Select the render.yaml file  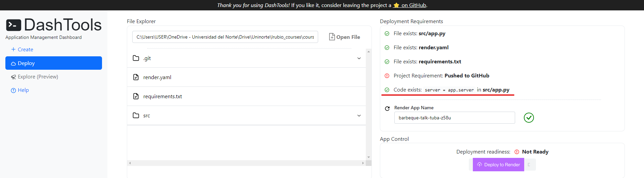click(x=246, y=77)
